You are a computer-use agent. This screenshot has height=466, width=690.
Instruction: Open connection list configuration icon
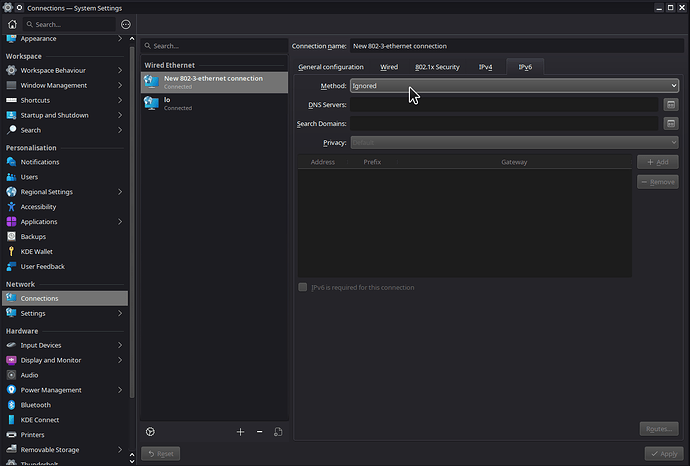click(150, 432)
